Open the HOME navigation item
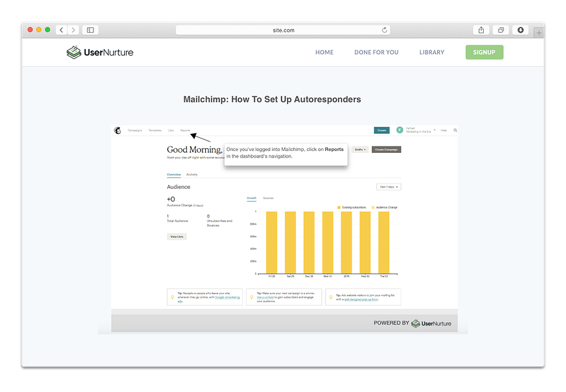Viewport: 566px width, 392px height. (324, 52)
